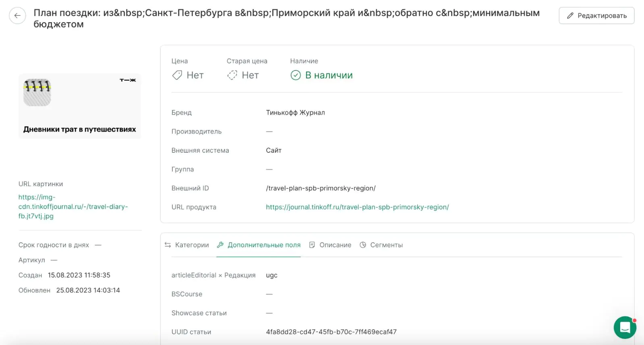644x345 pixels.
Task: Click the Нет value under Цена
Action: pyautogui.click(x=195, y=75)
